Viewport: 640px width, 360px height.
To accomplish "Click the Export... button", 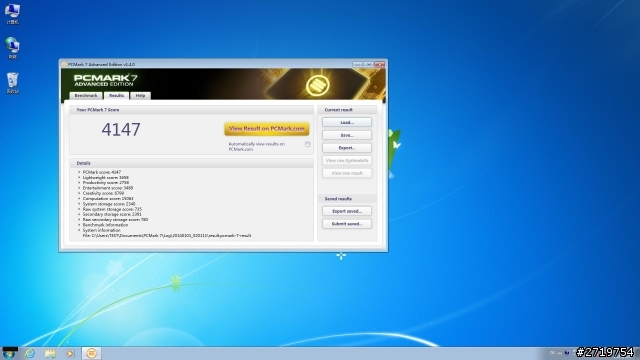I will [347, 148].
